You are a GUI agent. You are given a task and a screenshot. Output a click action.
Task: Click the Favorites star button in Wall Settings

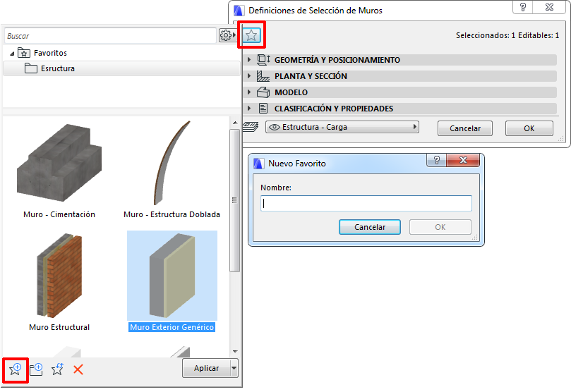251,35
